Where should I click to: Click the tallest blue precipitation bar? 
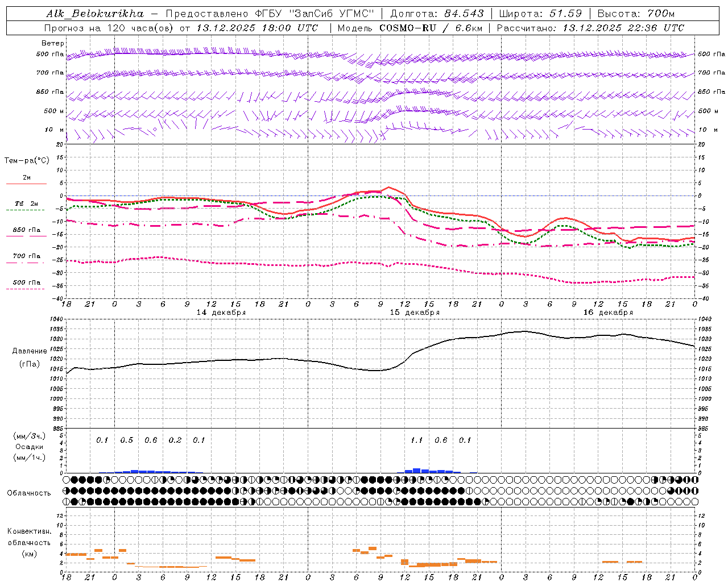click(417, 471)
